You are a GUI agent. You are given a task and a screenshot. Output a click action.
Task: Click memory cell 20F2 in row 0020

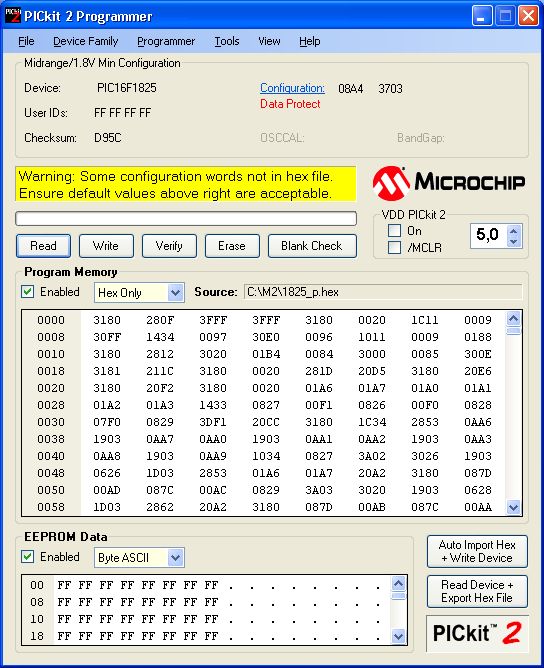tap(160, 388)
